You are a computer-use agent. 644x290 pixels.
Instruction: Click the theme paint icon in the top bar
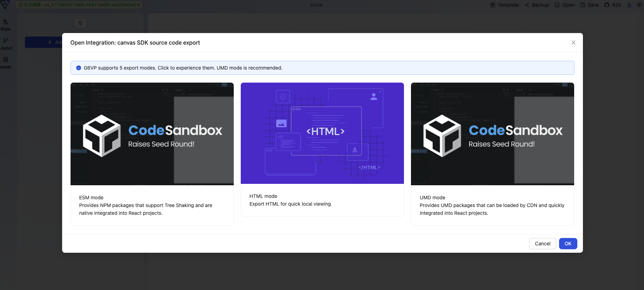[629, 5]
